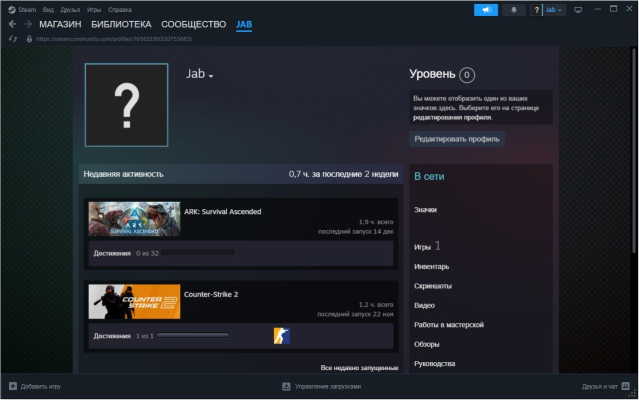Go forward with the right arrow
The height and width of the screenshot is (400, 639).
point(27,23)
